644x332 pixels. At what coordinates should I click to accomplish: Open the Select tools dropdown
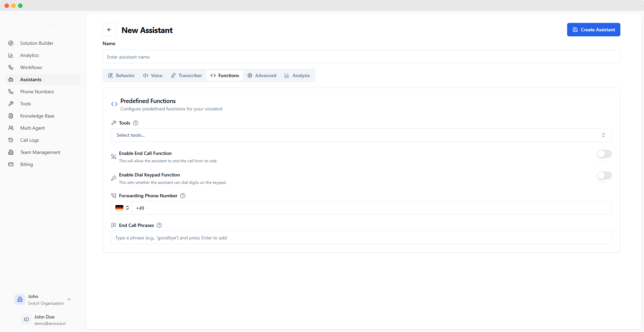tap(362, 135)
